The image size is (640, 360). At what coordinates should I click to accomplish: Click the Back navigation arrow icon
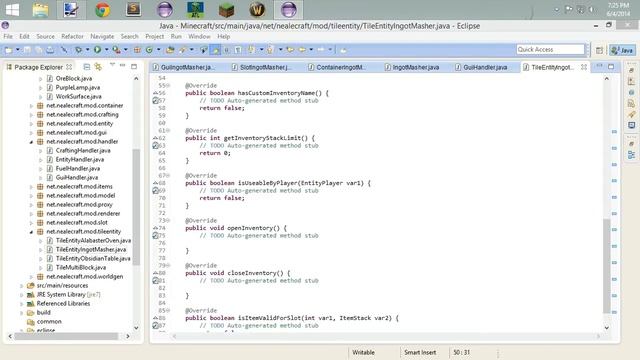(302, 50)
